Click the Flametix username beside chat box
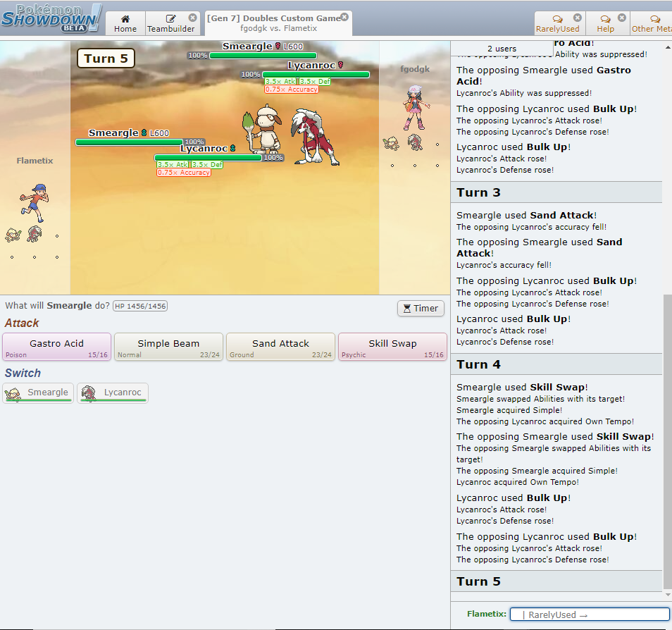This screenshot has height=630, width=672. point(487,614)
